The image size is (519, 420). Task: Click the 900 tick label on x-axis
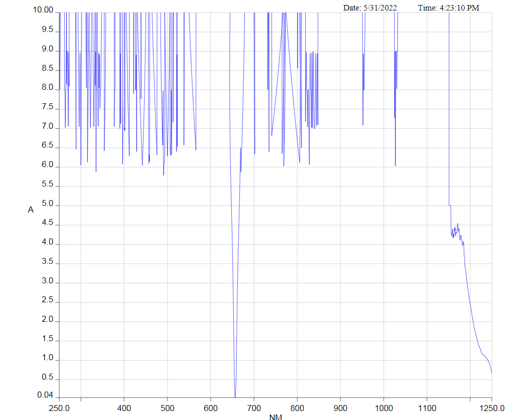[341, 408]
